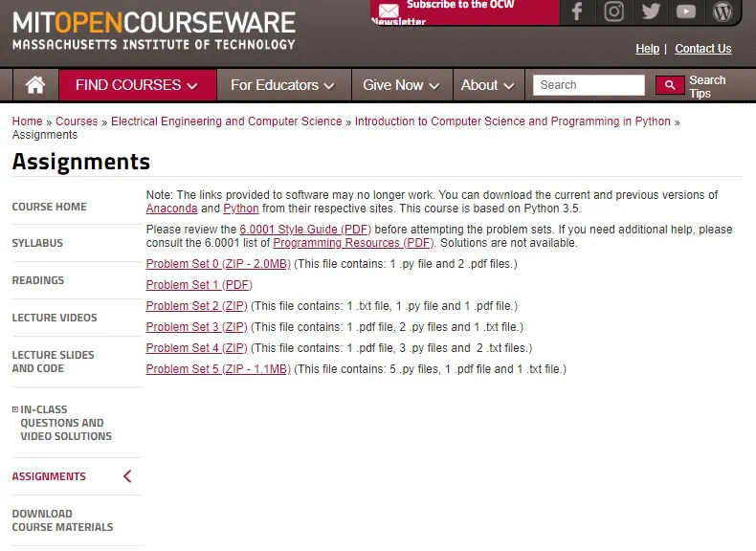
Task: Click the Contact Us link
Action: tap(703, 49)
